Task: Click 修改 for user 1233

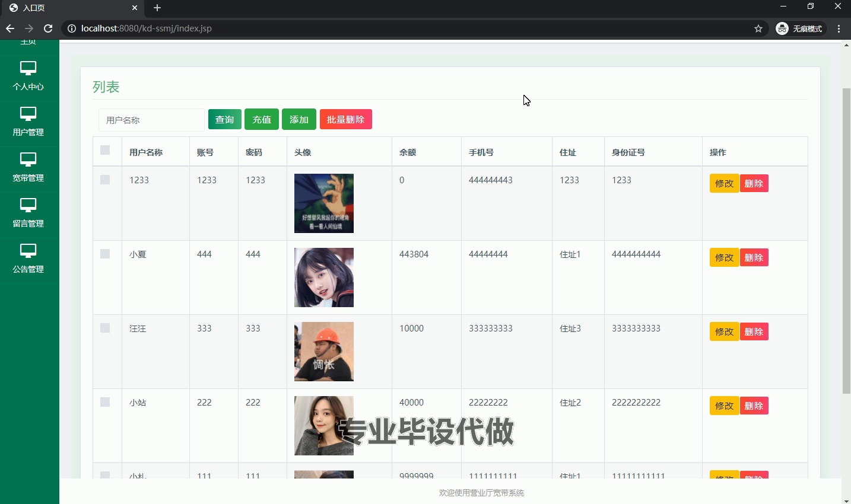Action: pyautogui.click(x=724, y=183)
